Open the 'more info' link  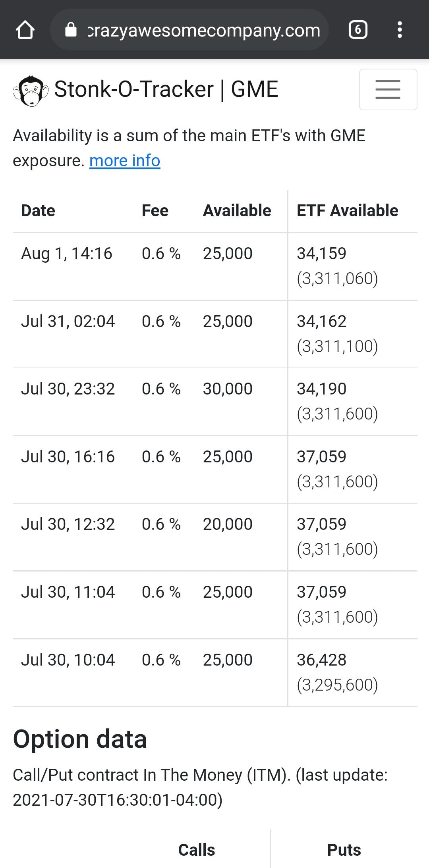125,161
